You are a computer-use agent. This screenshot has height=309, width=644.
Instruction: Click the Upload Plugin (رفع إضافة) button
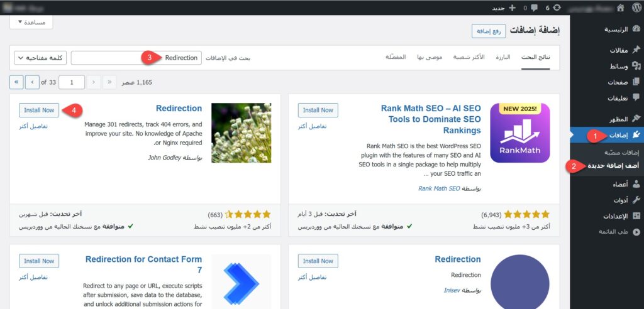489,31
